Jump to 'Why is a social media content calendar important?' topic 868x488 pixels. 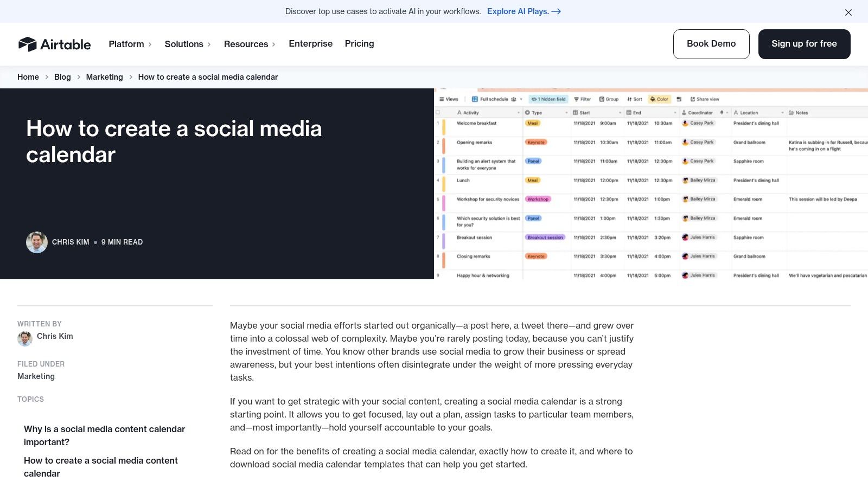point(104,435)
